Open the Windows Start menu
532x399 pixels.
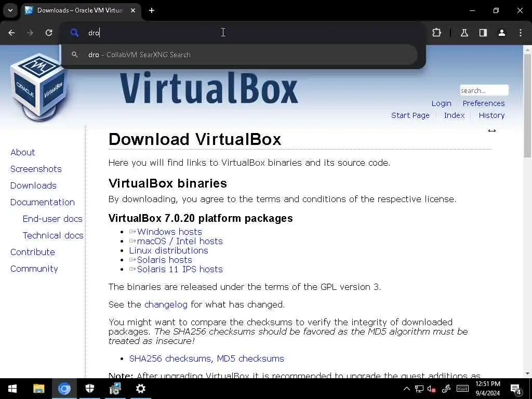click(12, 389)
